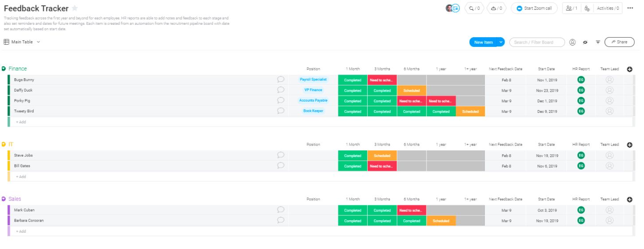Open the user avatars next to the board title

453,8
